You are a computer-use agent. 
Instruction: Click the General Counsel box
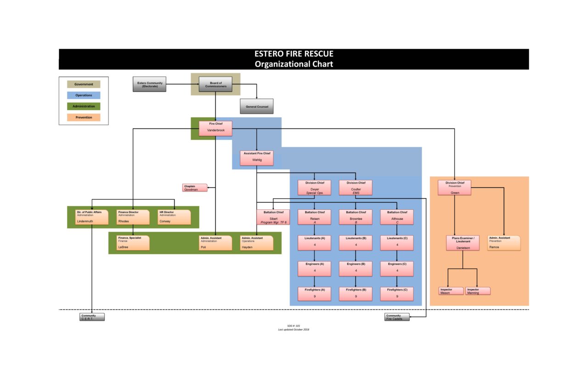(256, 106)
